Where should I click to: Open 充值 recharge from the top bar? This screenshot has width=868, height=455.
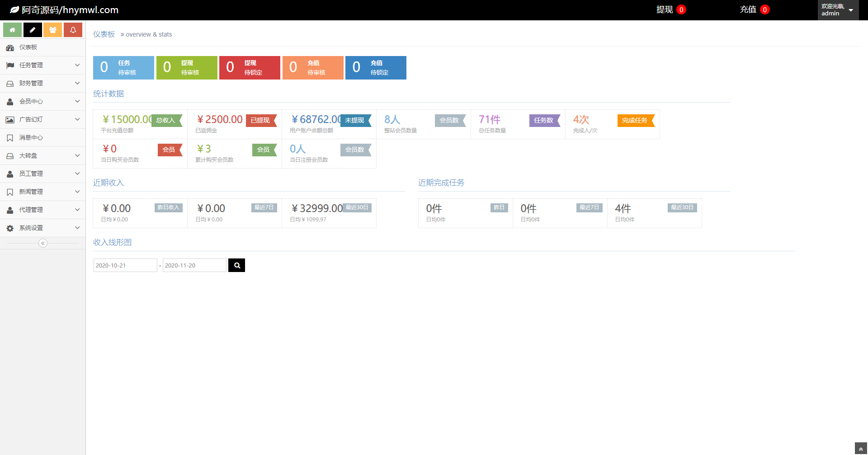tap(748, 9)
